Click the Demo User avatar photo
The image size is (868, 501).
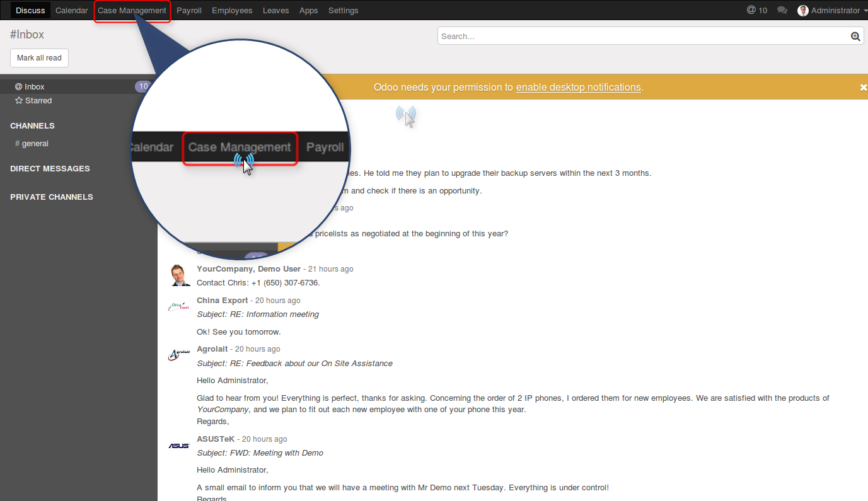point(179,275)
